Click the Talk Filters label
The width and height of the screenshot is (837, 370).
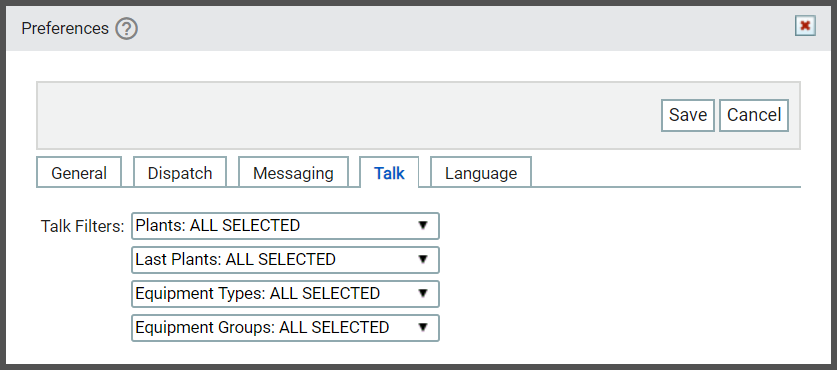tap(82, 226)
